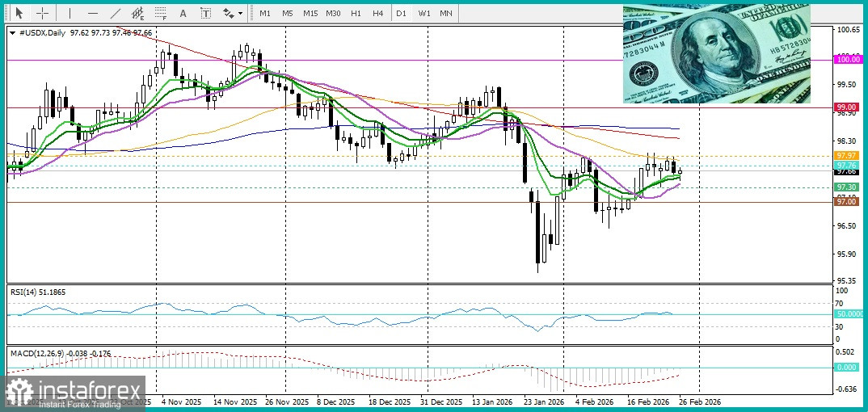This screenshot has width=868, height=412.
Task: Toggle the H4 timeframe button
Action: click(377, 13)
